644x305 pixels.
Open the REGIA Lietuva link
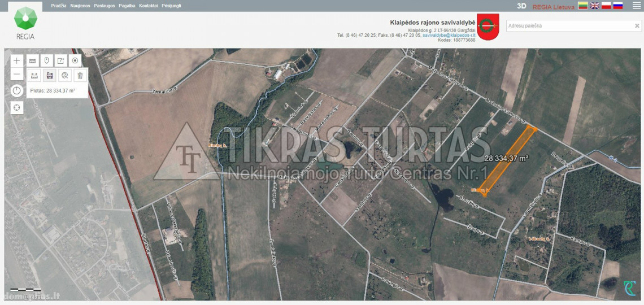[553, 7]
